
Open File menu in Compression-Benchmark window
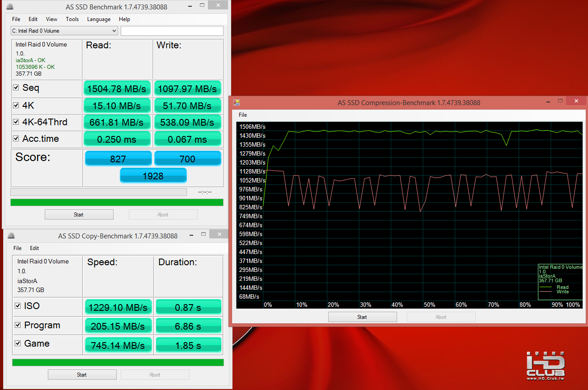pyautogui.click(x=243, y=115)
